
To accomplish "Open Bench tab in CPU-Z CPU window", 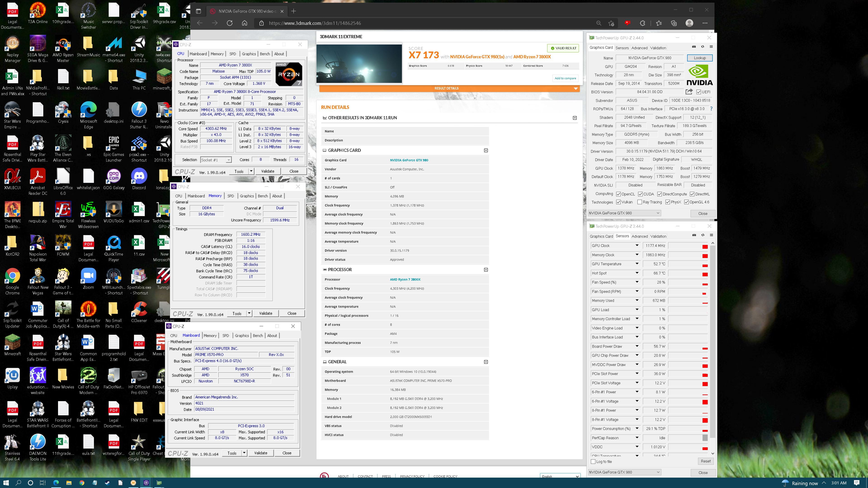I will [x=265, y=54].
